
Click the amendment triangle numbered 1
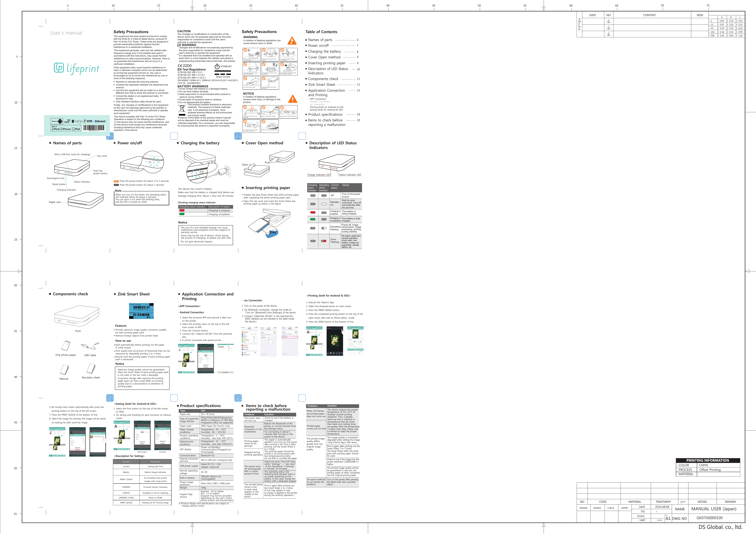click(608, 21)
